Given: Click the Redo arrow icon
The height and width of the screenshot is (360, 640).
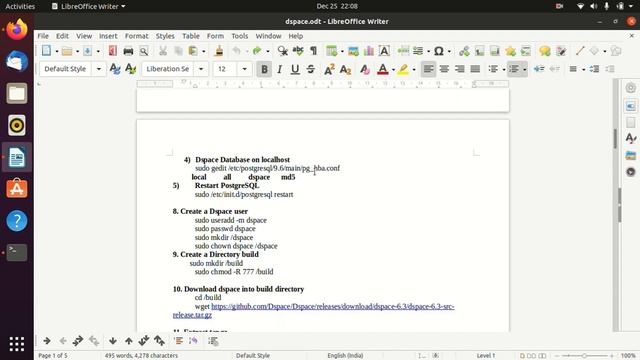Looking at the screenshot, I should 257,51.
